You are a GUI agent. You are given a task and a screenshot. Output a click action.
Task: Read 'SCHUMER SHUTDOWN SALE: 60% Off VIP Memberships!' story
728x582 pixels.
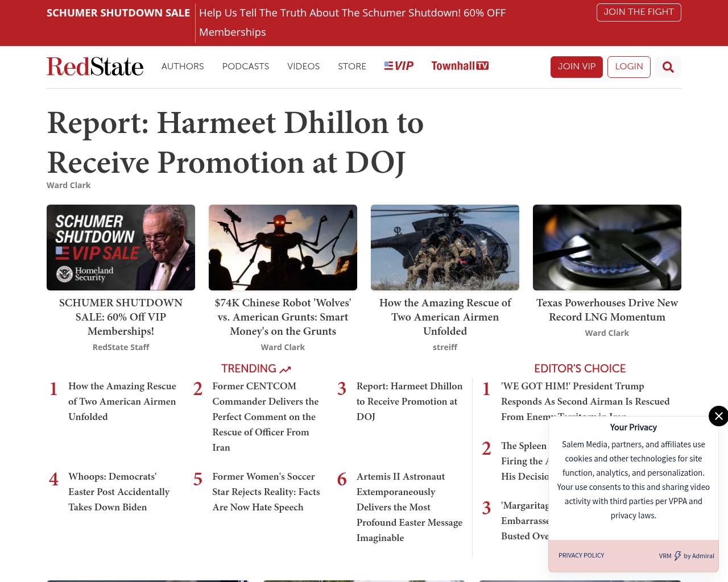[121, 317]
